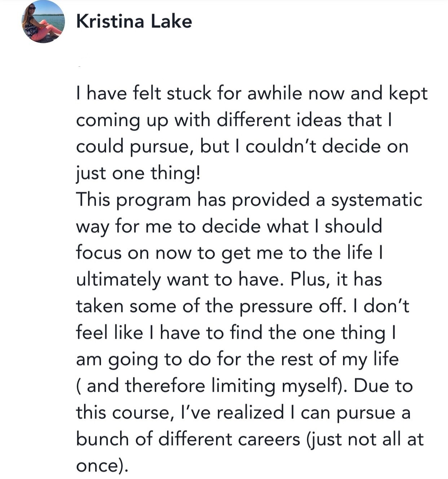Click the words 'Due to' in the testimonial
Viewport: 448px width, 479px height.
click(x=383, y=386)
